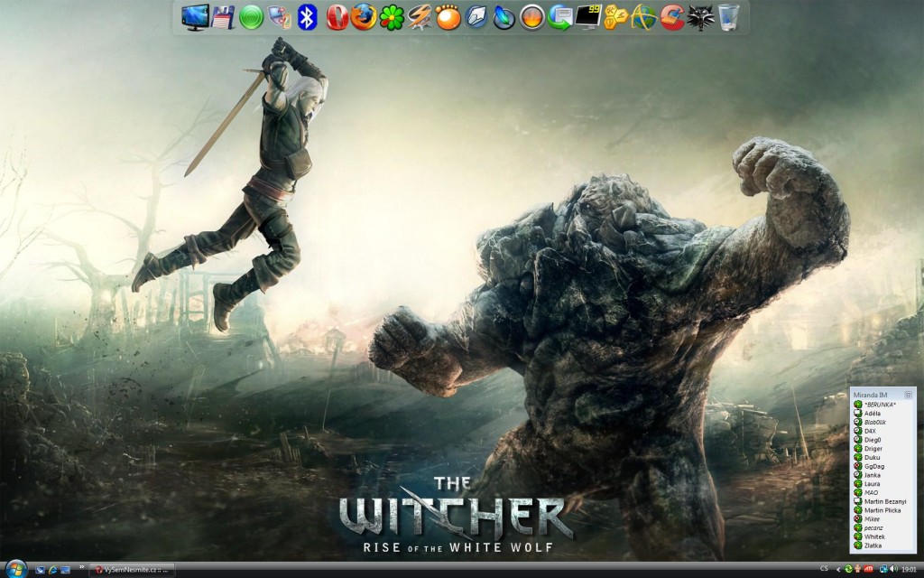Select contact D4X in Miranda IM
The image size is (924, 578).
pyautogui.click(x=882, y=431)
